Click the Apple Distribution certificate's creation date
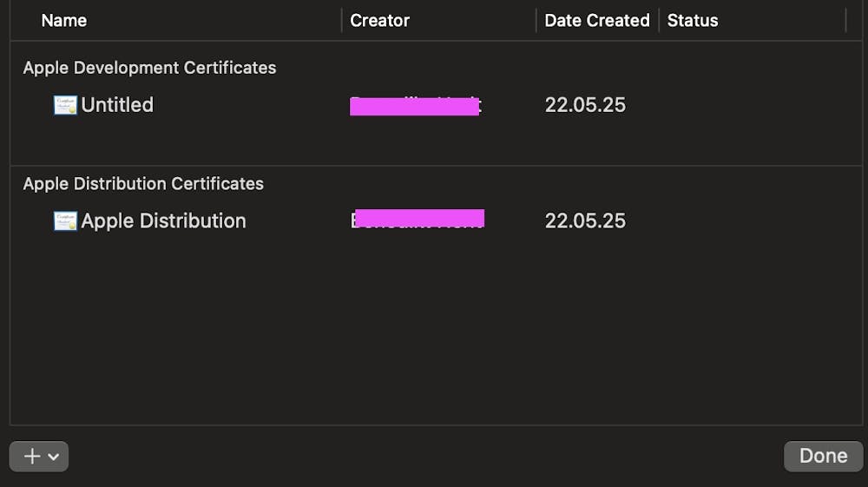Viewport: 868px width, 487px height. tap(585, 221)
